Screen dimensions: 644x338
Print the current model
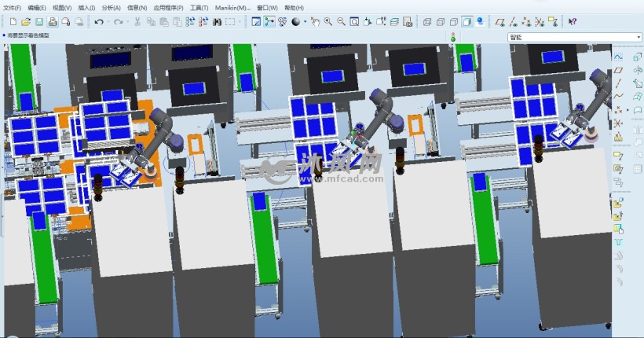point(53,22)
